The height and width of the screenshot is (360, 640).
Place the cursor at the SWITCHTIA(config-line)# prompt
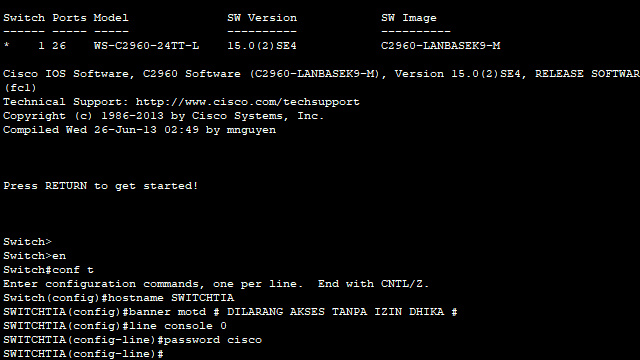click(83, 354)
